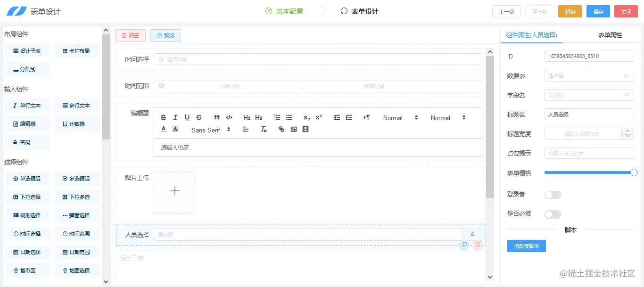Select 卡片布局 layout component

pos(76,51)
